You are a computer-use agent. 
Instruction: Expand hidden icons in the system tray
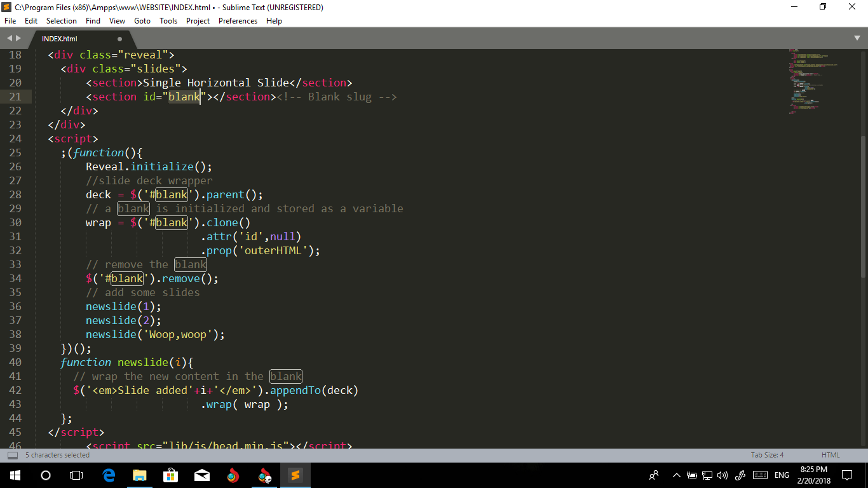click(675, 475)
